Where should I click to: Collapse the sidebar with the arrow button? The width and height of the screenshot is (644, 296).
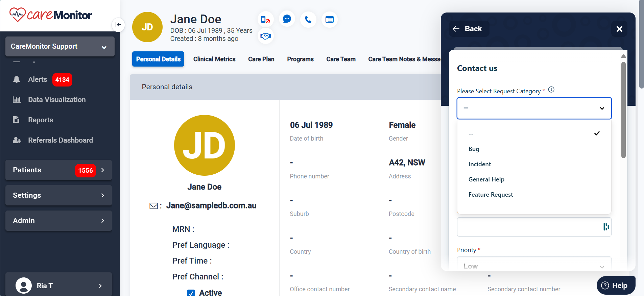point(118,25)
